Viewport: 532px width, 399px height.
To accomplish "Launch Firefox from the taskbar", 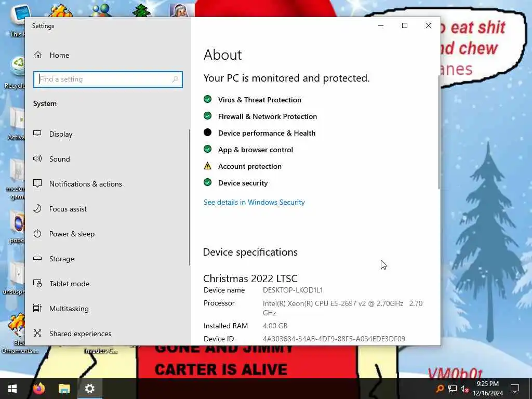I will (x=38, y=389).
